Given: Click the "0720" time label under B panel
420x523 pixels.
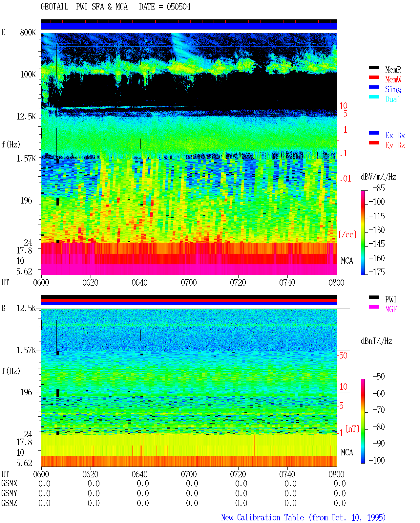Looking at the screenshot, I should point(238,474).
